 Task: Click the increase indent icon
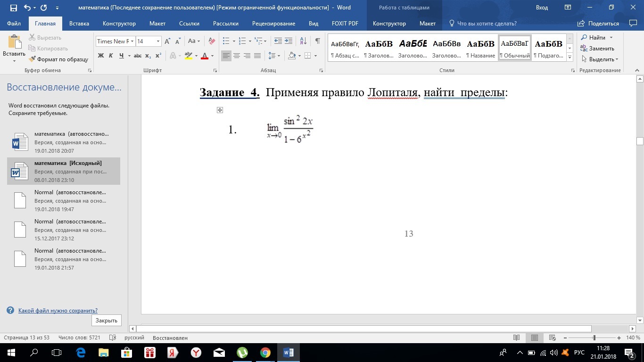[x=289, y=41]
